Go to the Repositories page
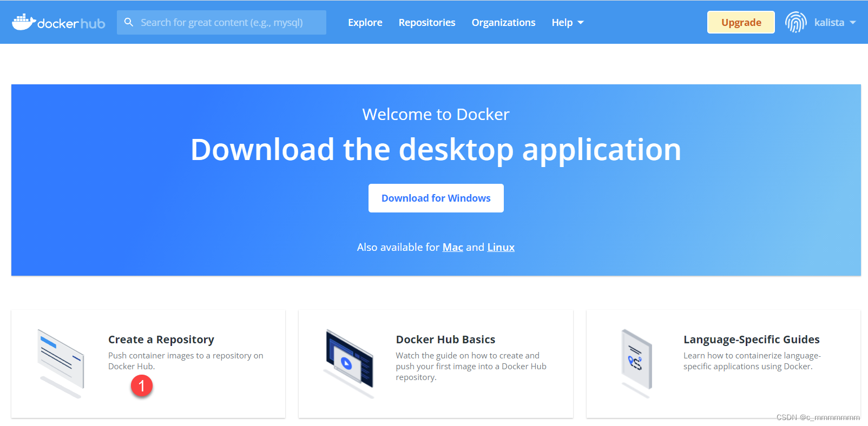 [427, 22]
